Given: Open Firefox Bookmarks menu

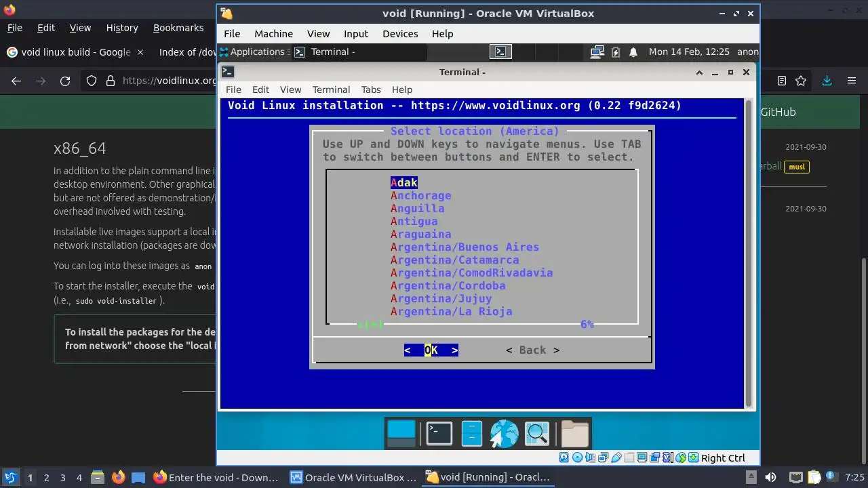Looking at the screenshot, I should pos(178,28).
